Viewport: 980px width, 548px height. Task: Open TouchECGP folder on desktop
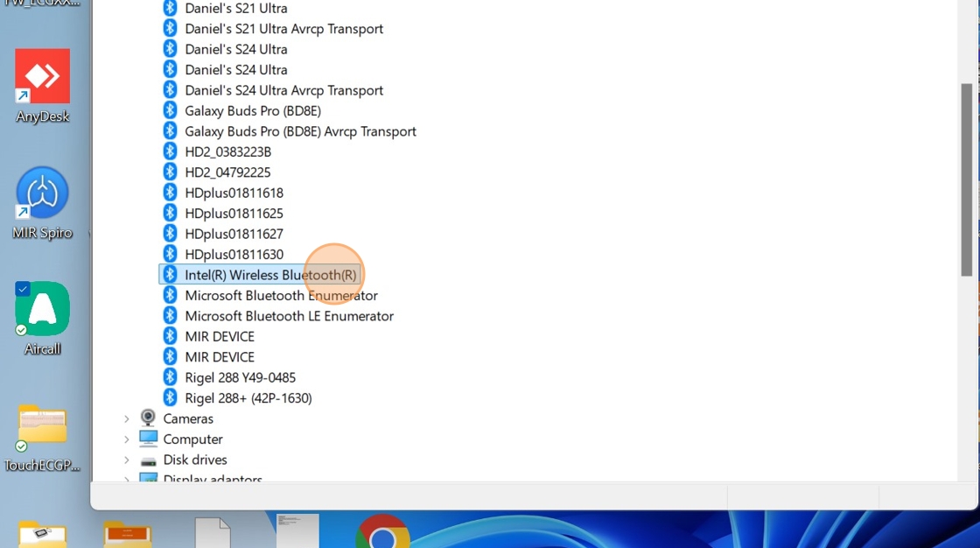42,438
